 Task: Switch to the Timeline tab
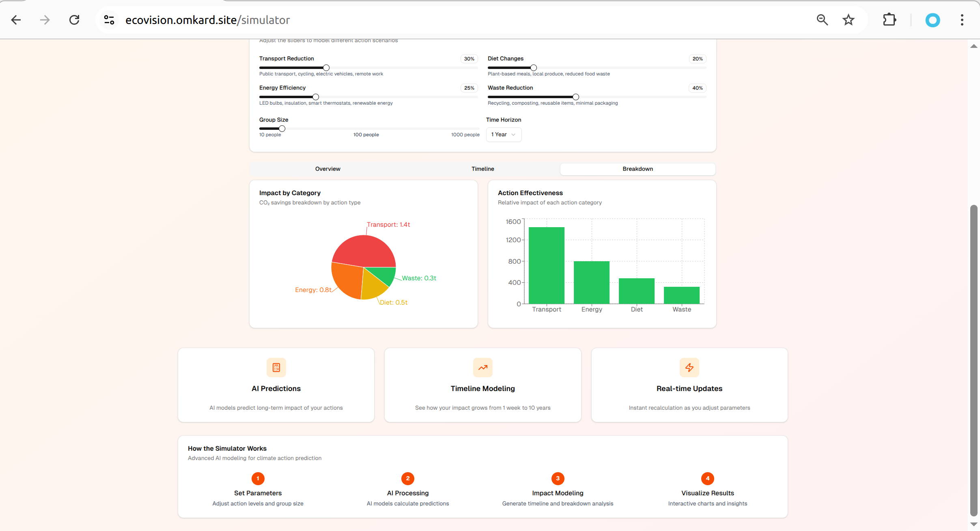click(x=482, y=169)
